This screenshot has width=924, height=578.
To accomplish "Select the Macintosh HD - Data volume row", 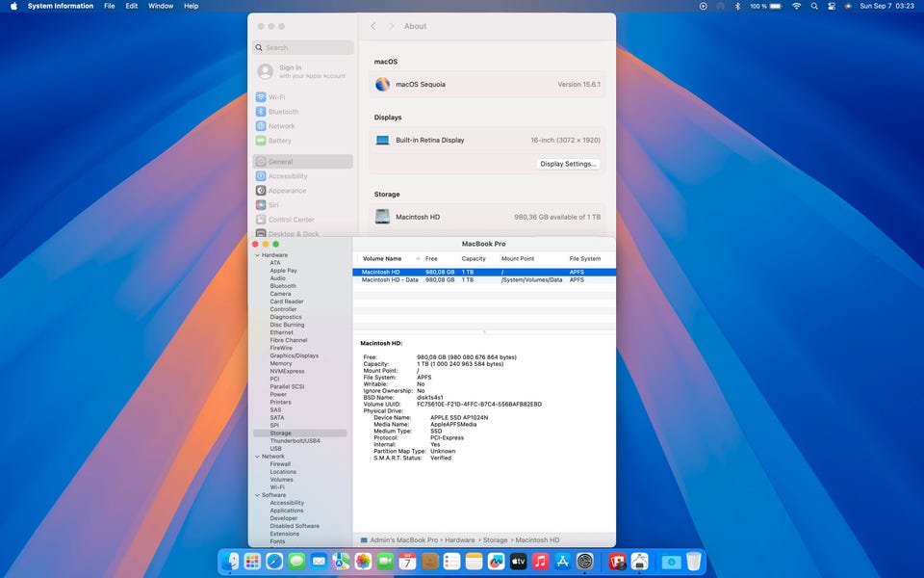I will (x=390, y=280).
